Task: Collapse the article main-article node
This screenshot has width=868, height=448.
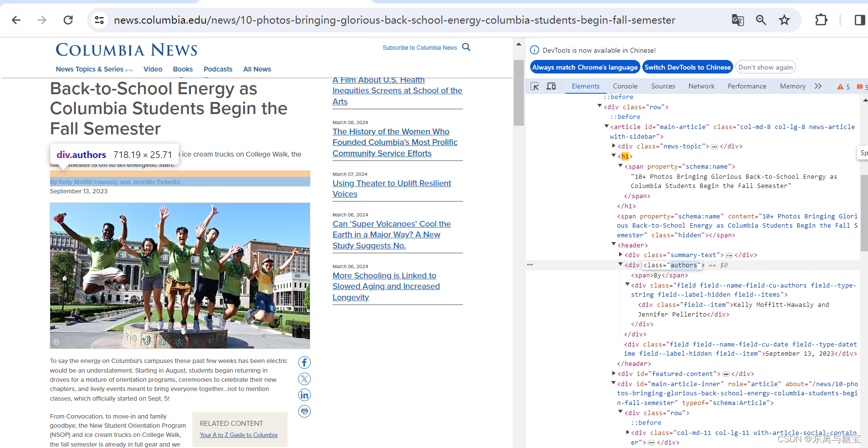Action: [607, 126]
